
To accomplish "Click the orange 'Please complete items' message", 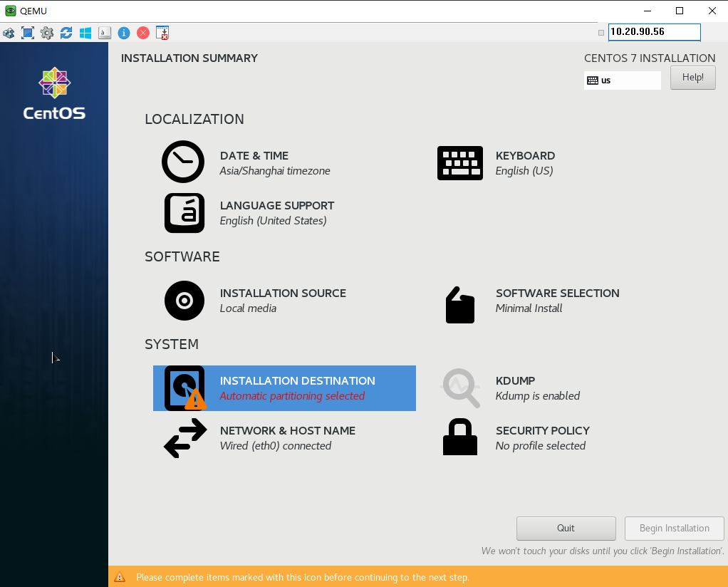I will click(303, 577).
